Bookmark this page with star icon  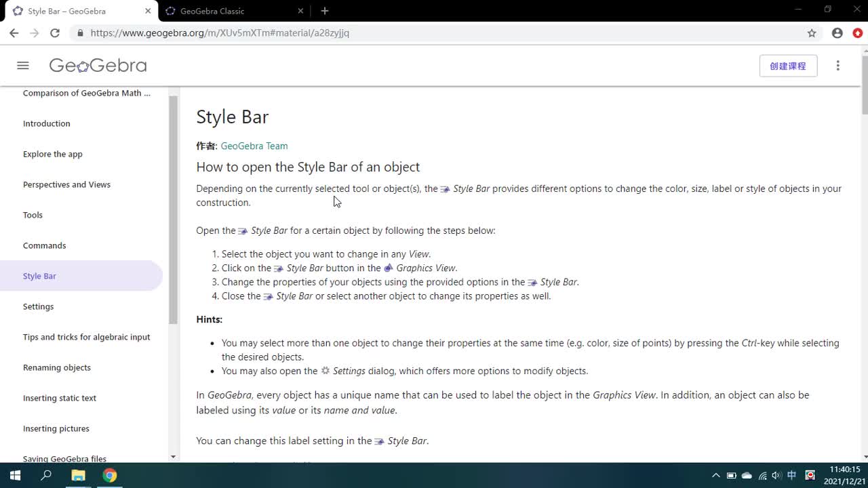812,33
